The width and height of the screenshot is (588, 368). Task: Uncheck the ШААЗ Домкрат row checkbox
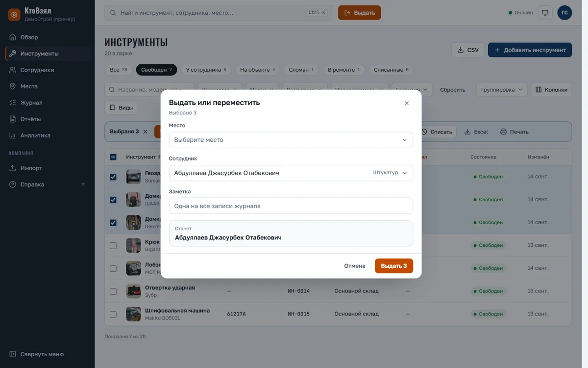(x=113, y=200)
